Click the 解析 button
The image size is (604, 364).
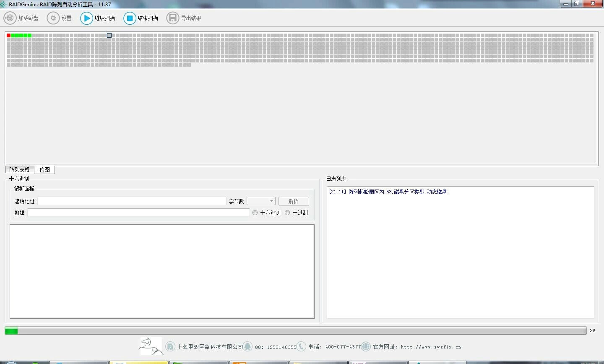point(294,201)
